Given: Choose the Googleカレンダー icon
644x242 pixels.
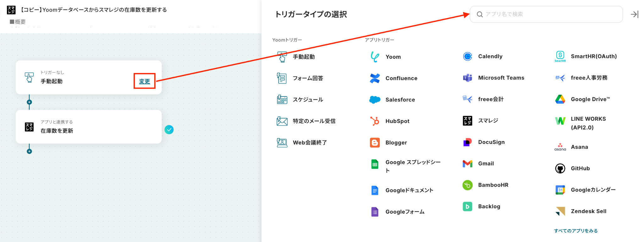Looking at the screenshot, I should pyautogui.click(x=560, y=190).
